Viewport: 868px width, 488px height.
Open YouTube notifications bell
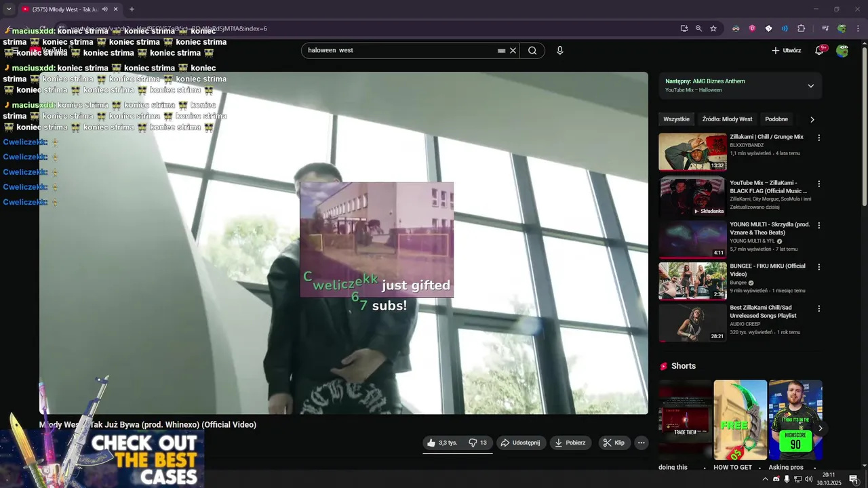[x=819, y=50]
